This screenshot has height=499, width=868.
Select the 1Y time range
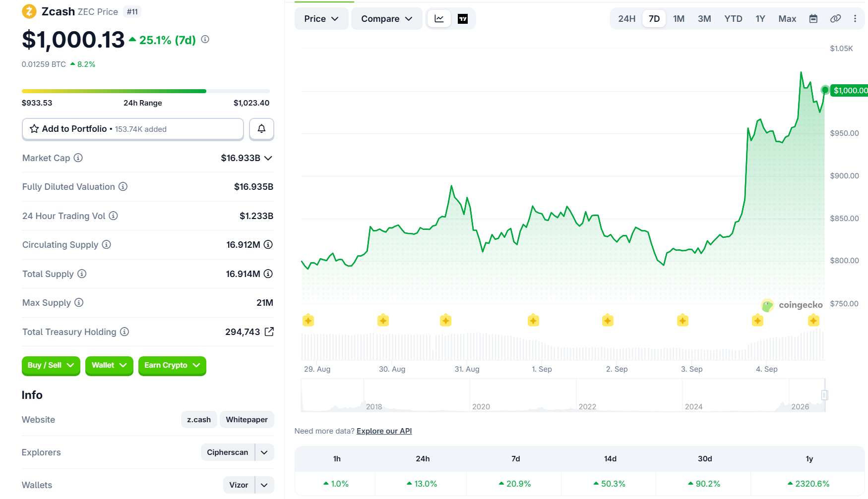760,19
